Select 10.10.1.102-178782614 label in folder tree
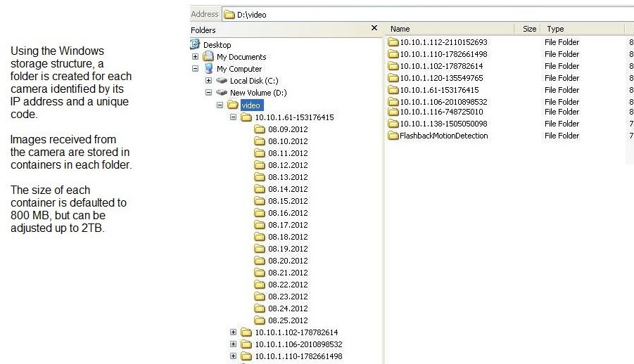This screenshot has width=634, height=364. pos(296,332)
